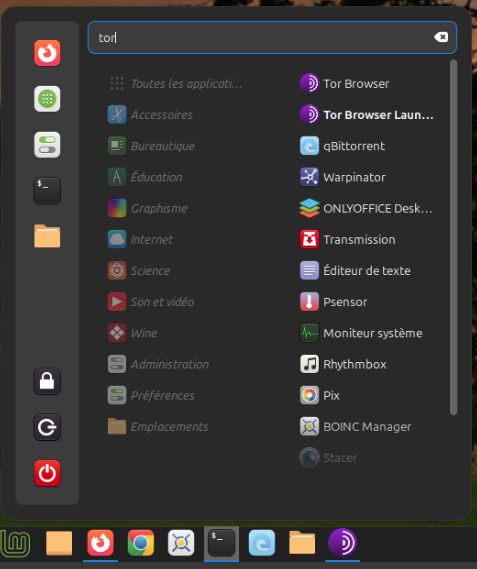Open the Éducation category
The width and height of the screenshot is (477, 569).
[145, 177]
